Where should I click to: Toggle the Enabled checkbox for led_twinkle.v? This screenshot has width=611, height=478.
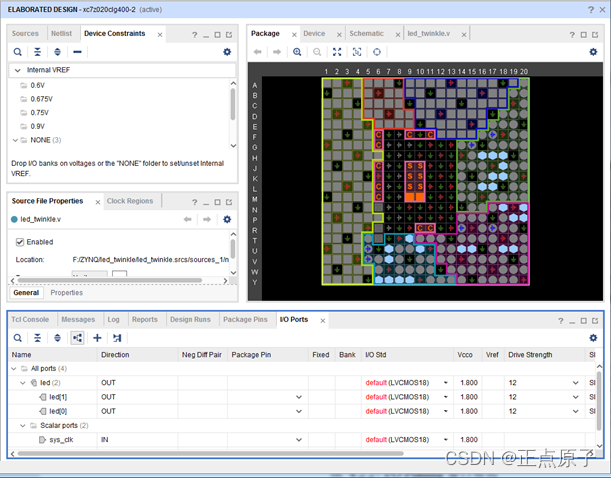click(x=19, y=242)
